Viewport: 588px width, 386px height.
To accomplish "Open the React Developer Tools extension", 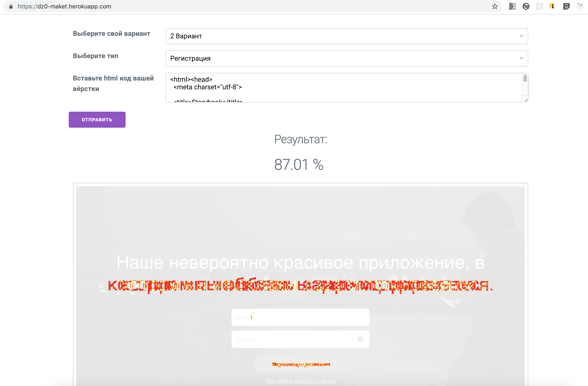I will (539, 6).
